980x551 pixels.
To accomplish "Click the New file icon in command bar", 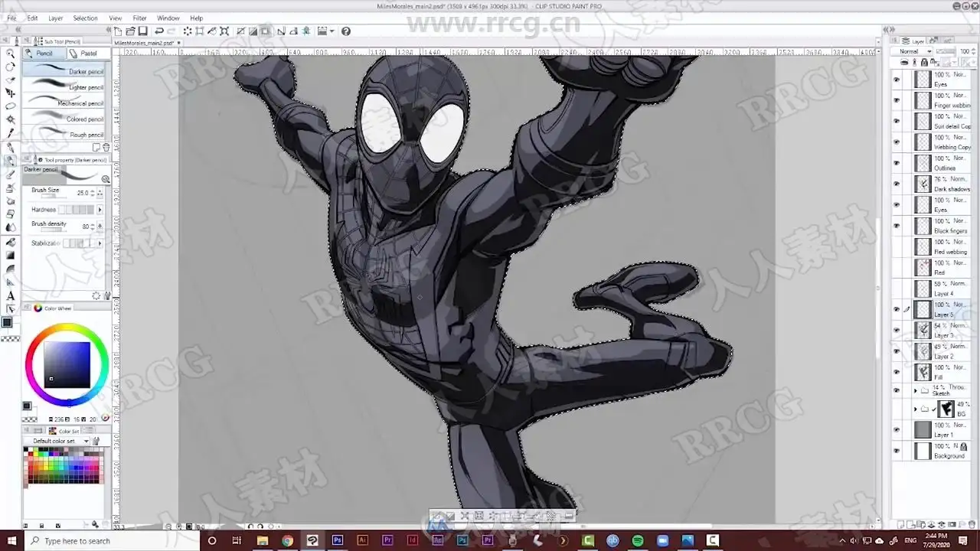I will point(119,31).
